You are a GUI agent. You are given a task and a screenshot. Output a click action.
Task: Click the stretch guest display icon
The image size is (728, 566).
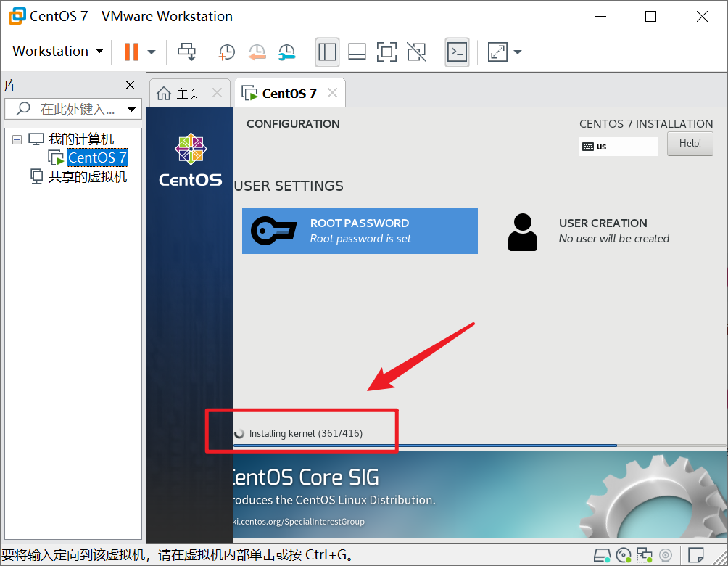(x=497, y=52)
